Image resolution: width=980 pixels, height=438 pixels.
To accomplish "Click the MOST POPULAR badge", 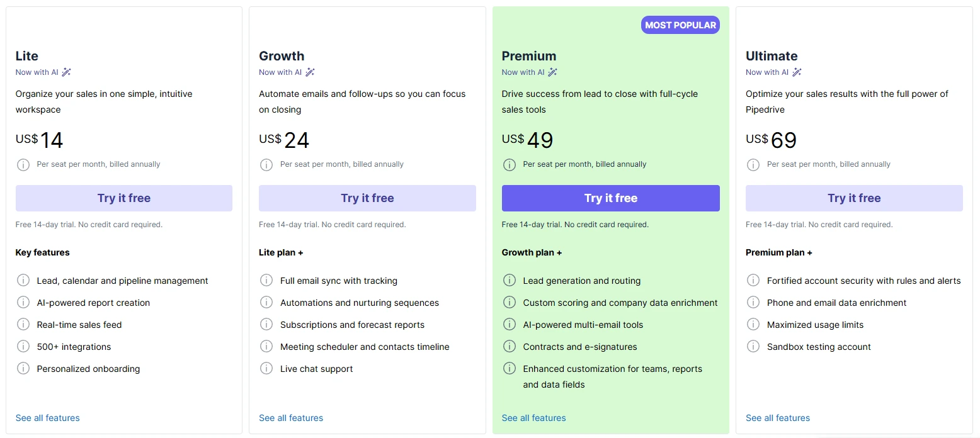I will click(680, 25).
